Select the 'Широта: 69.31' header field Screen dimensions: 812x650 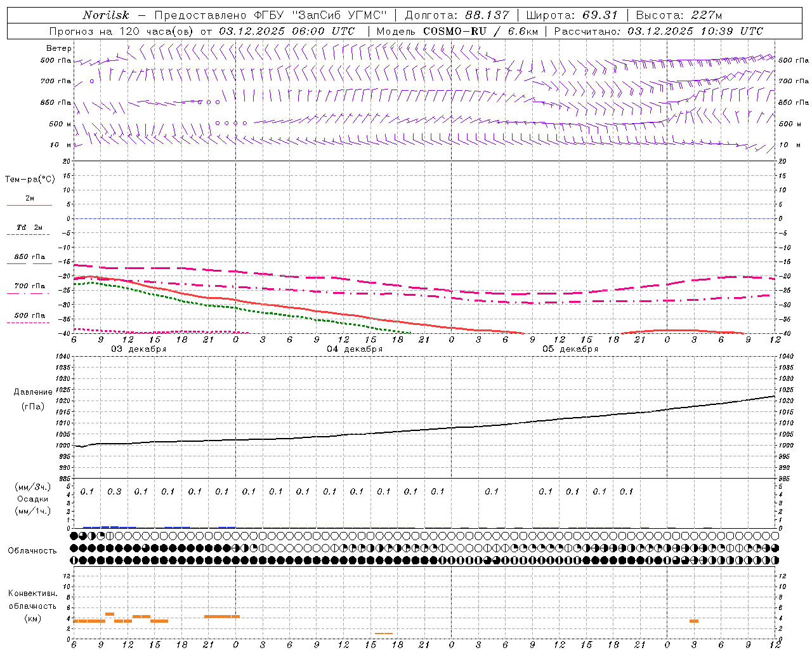[x=572, y=15]
